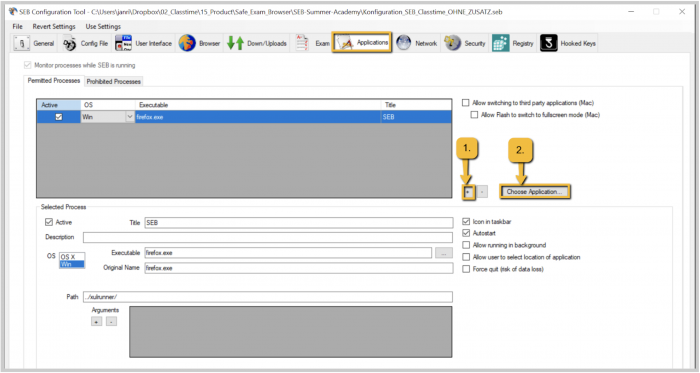Click the Title field containing SEB
Viewport: 700px width, 373px height.
coord(299,223)
